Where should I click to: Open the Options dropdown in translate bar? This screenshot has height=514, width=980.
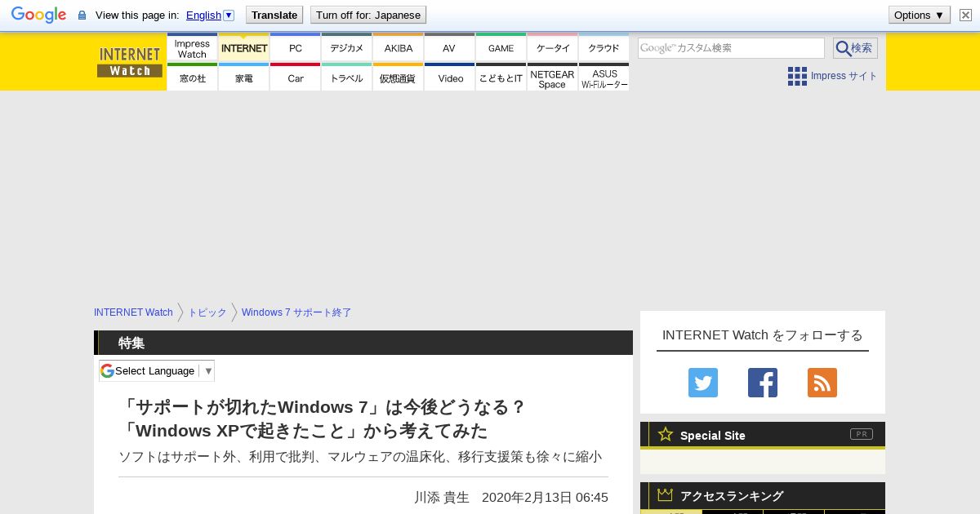point(920,15)
